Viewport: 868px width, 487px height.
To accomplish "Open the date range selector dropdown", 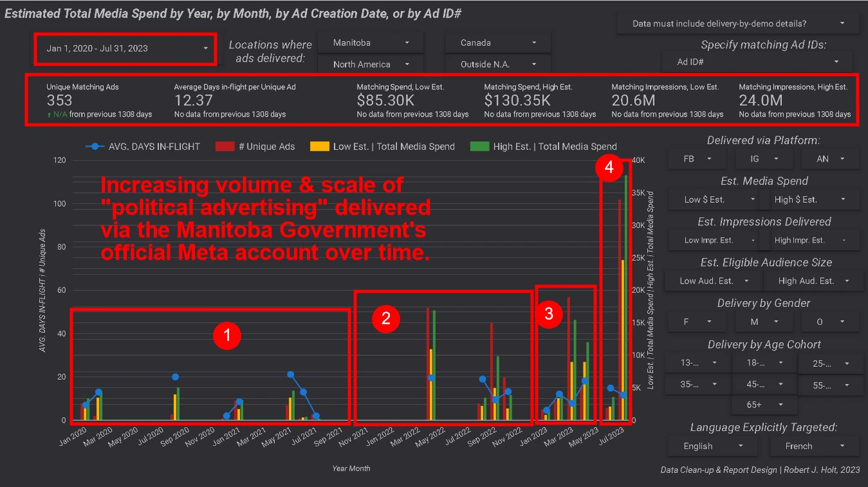I will click(x=126, y=48).
